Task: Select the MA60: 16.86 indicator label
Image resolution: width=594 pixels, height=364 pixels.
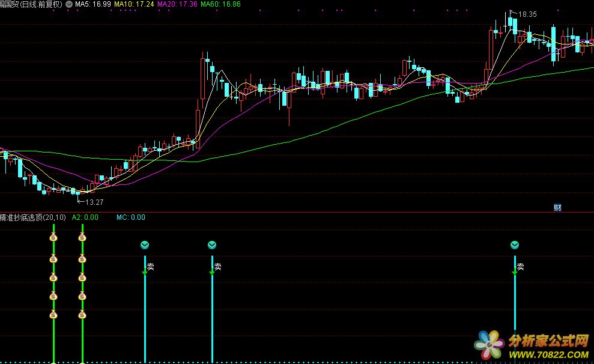Action: (x=220, y=5)
